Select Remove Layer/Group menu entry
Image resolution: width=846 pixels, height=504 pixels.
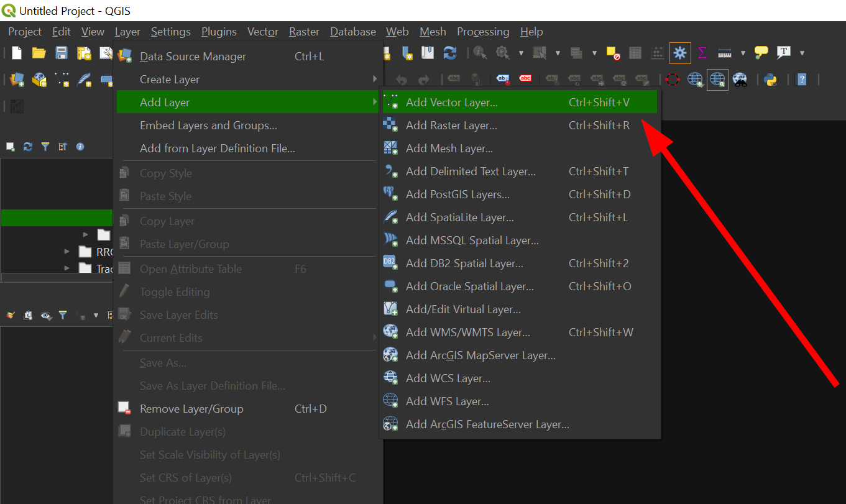(247, 408)
